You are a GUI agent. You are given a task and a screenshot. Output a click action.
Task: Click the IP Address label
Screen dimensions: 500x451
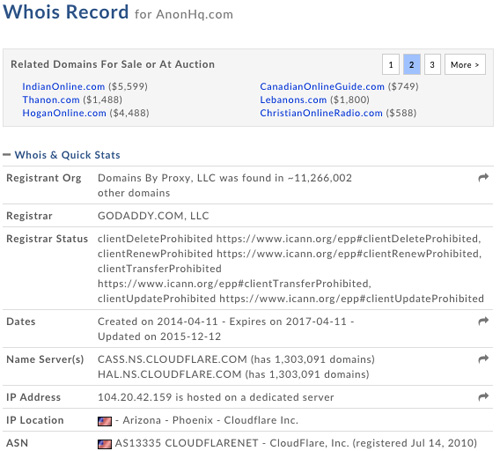coord(33,397)
